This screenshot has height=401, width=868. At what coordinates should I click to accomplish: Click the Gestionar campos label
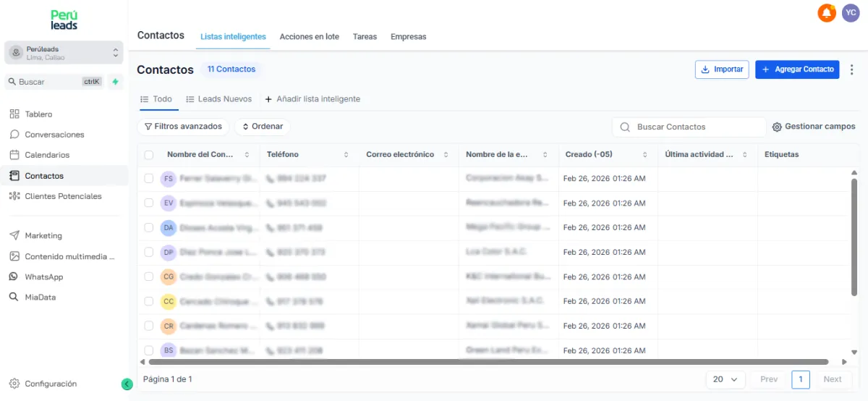coord(820,127)
